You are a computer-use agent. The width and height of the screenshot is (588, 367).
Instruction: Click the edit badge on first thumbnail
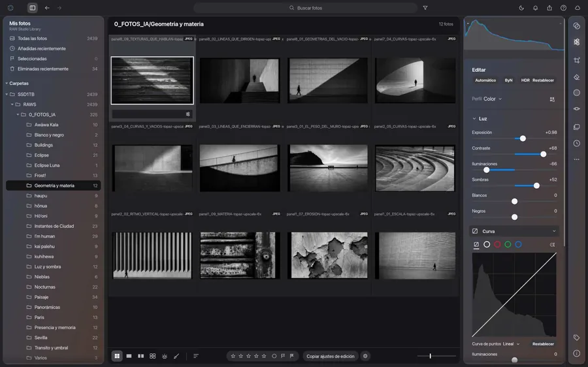tap(188, 114)
